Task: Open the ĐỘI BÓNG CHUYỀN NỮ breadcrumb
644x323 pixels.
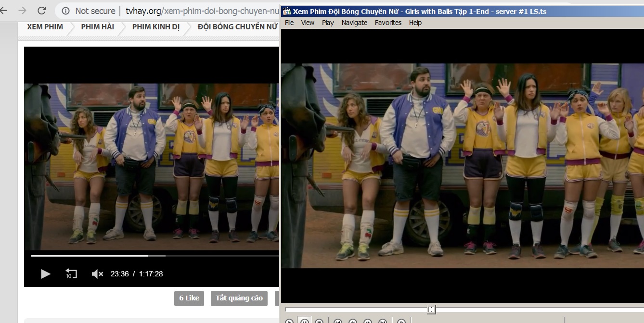Action: 238,27
